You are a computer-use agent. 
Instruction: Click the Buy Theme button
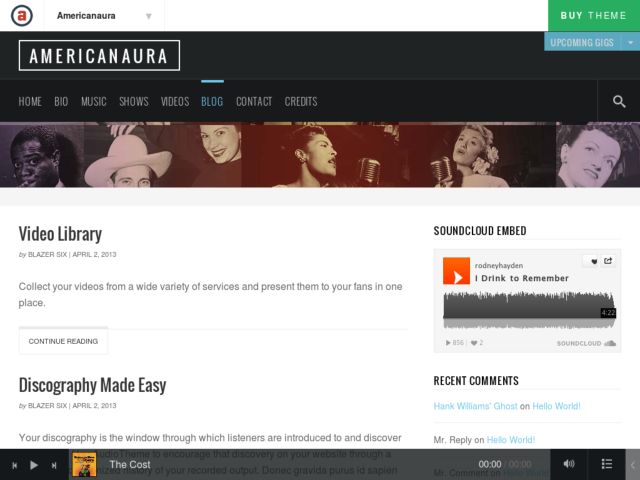[593, 16]
